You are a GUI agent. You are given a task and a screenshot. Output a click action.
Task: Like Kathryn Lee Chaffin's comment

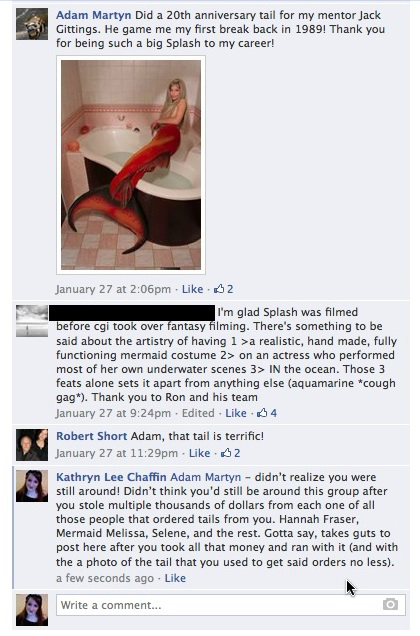tap(175, 578)
